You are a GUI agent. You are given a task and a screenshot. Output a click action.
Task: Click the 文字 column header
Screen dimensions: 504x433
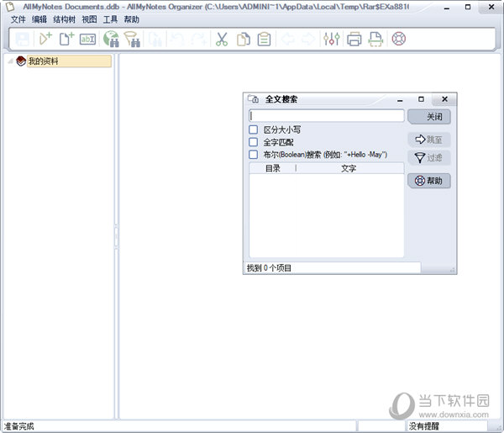[x=349, y=168]
